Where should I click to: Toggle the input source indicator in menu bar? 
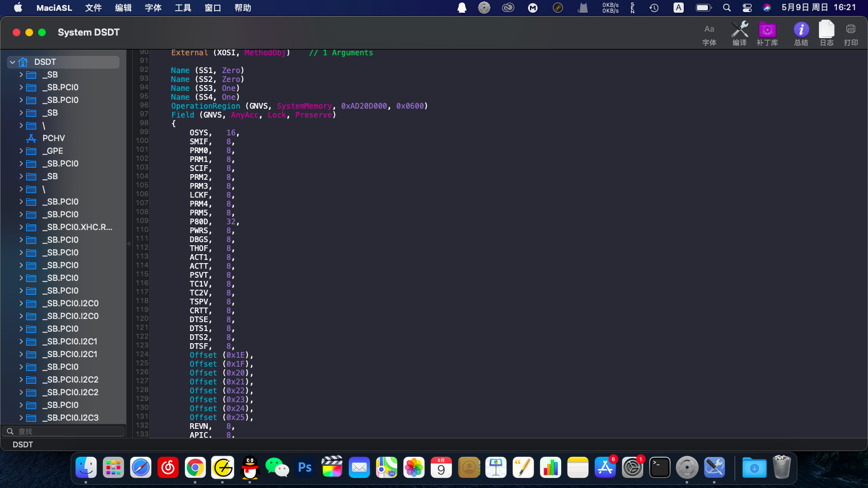coord(679,8)
